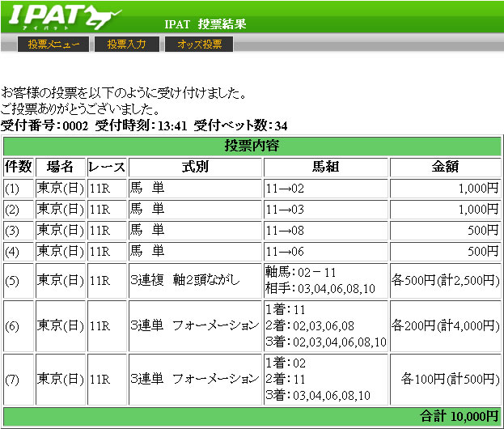Click the 3着:03,04,06,08,10 text
504x429 pixels.
click(x=318, y=396)
